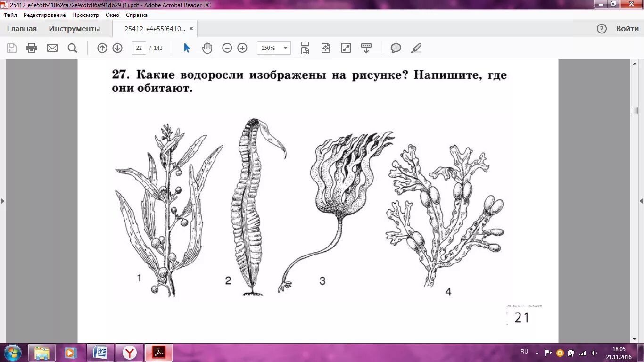Open the Окно menu
Screen dimensions: 644x362
pyautogui.click(x=113, y=15)
